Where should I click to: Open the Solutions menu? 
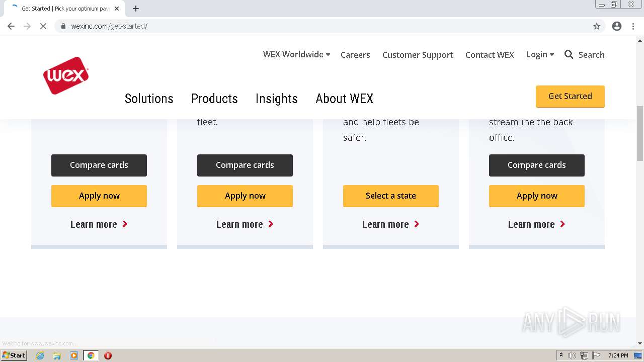coord(149,99)
